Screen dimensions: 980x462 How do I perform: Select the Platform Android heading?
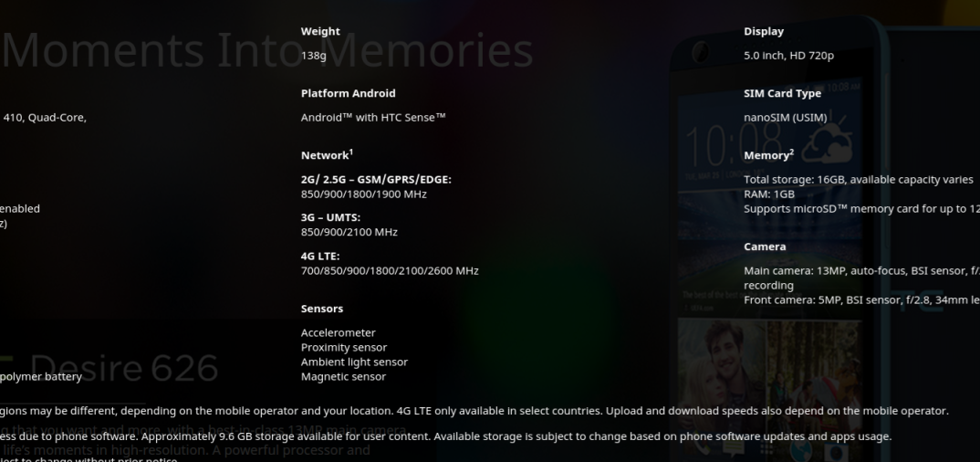coord(349,93)
